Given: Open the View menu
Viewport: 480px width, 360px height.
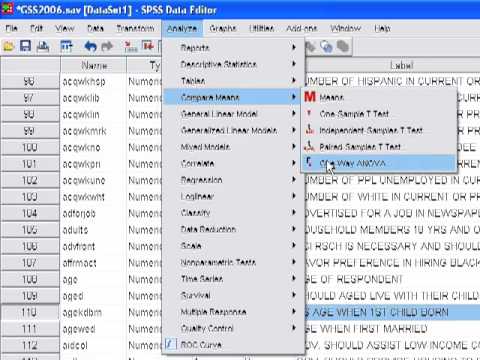Looking at the screenshot, I should coord(65,28).
